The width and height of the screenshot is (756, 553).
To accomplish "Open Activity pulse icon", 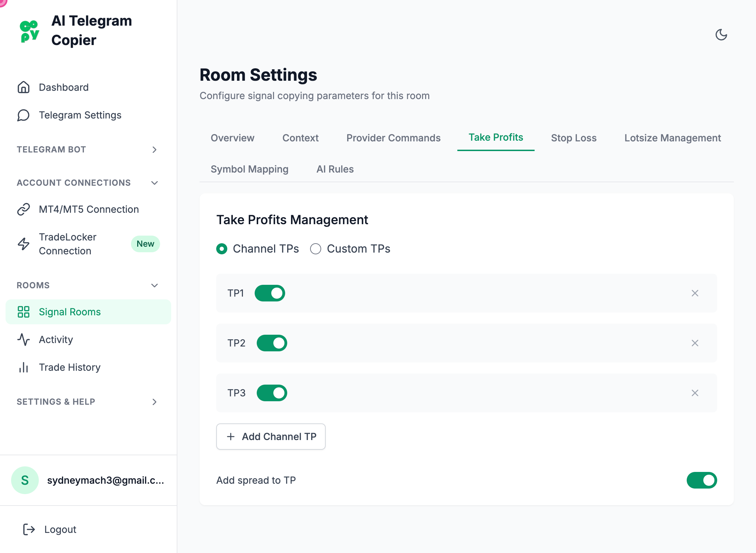I will 24,340.
